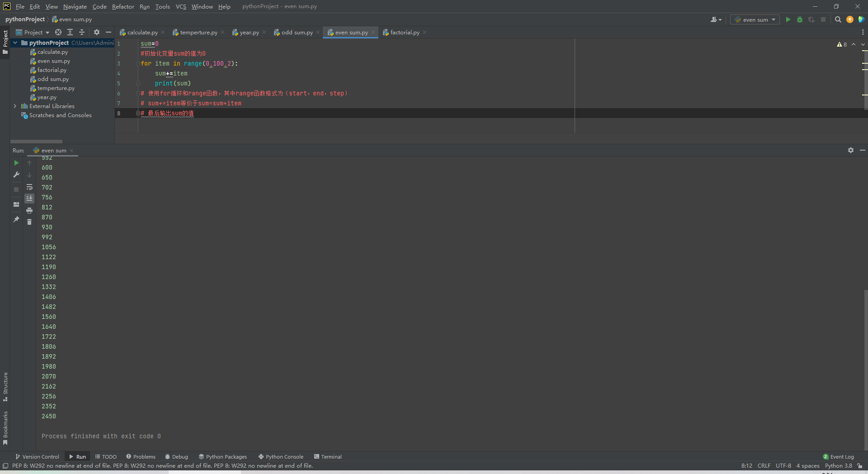The height and width of the screenshot is (474, 868).
Task: Open the File menu
Action: [x=20, y=6]
